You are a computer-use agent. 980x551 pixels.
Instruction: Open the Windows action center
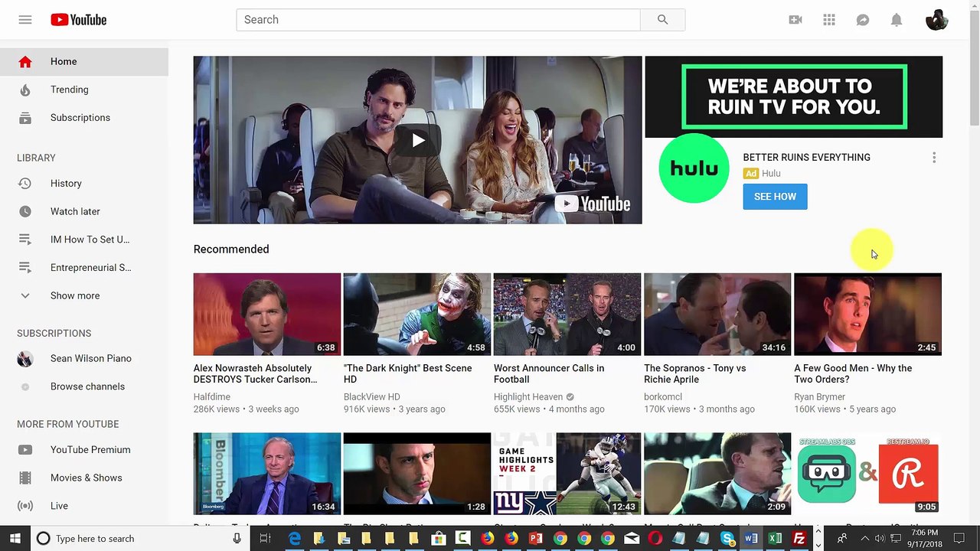960,539
